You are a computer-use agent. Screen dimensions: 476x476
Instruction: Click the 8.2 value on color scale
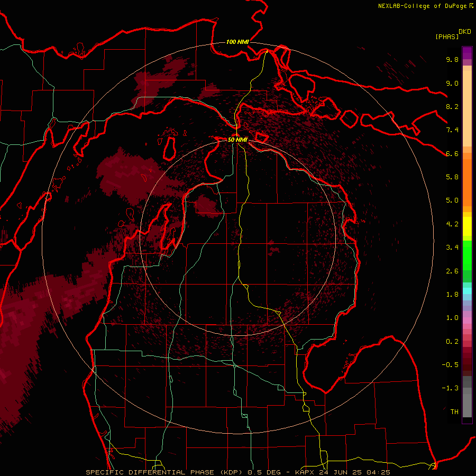[x=452, y=106]
